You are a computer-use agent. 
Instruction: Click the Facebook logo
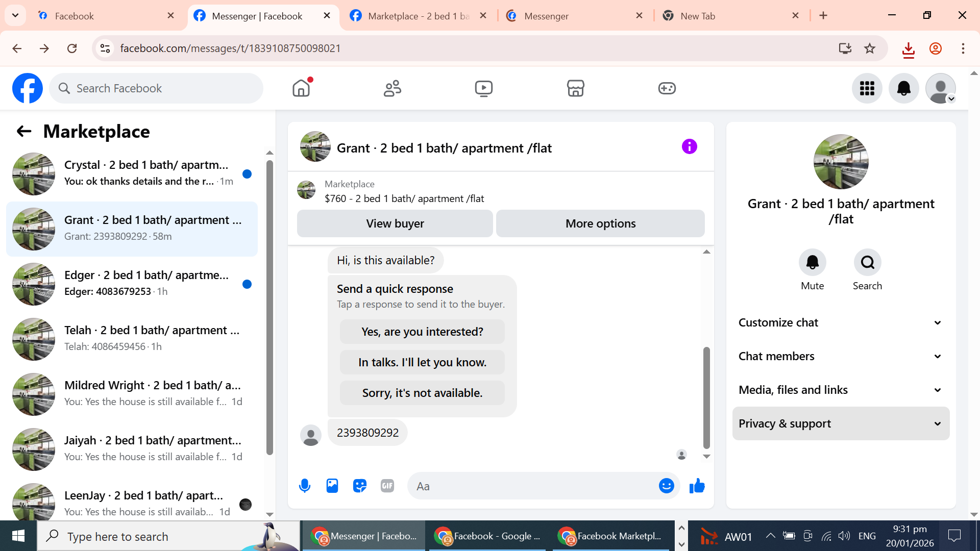(28, 88)
